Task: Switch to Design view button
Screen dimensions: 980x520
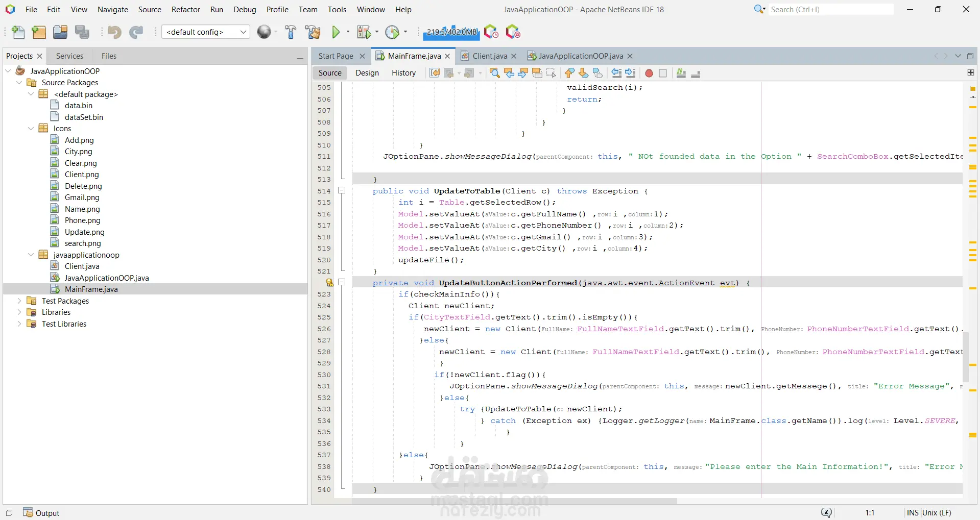Action: (x=367, y=73)
